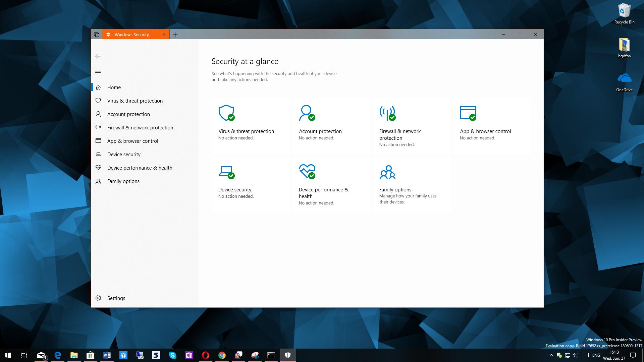Select the Recycle Bin desktop icon
644x362 pixels.
[x=624, y=14]
